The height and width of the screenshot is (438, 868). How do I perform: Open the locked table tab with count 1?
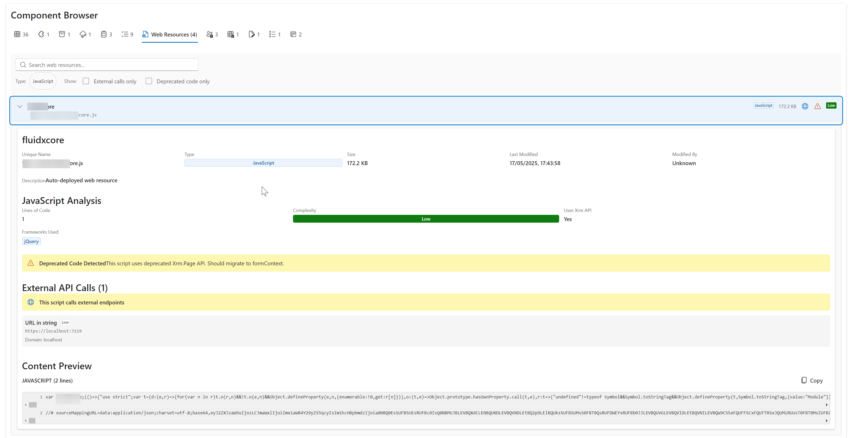click(x=233, y=34)
